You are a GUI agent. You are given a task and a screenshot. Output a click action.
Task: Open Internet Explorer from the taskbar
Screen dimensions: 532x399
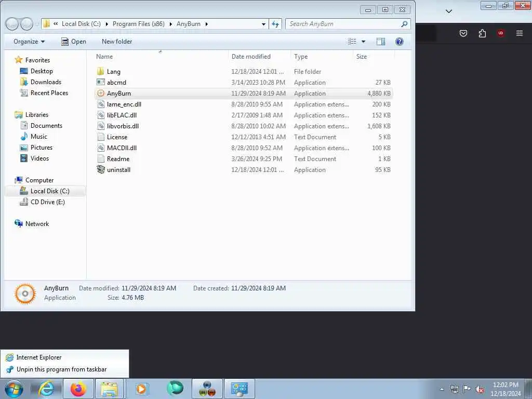[x=46, y=389]
